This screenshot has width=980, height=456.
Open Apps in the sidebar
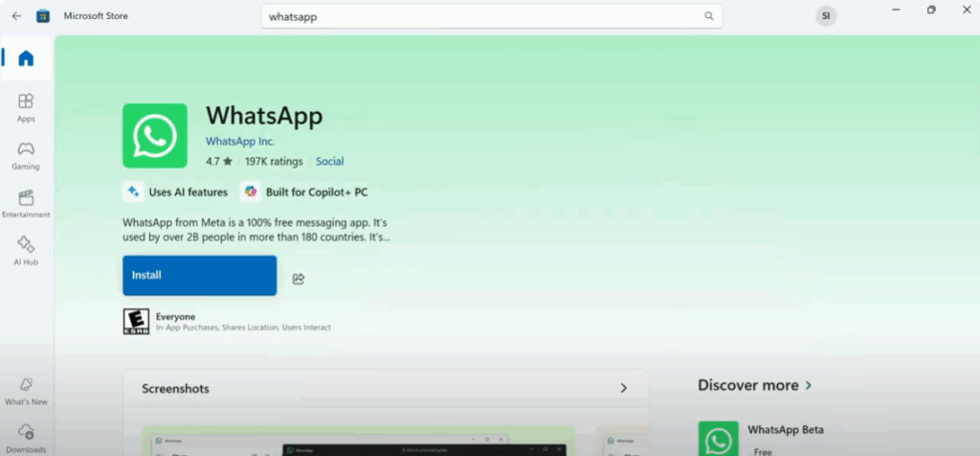pyautogui.click(x=26, y=107)
